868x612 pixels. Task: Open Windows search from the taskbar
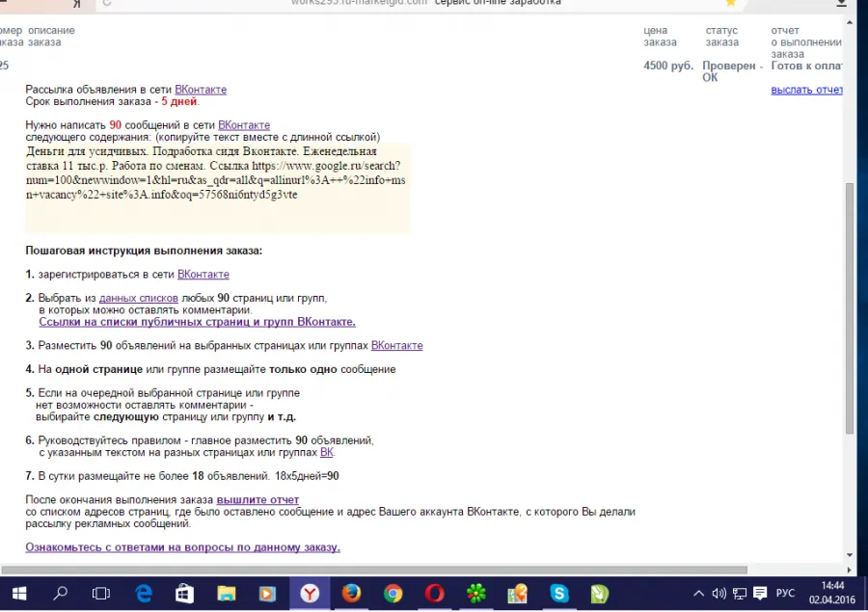pos(60,594)
